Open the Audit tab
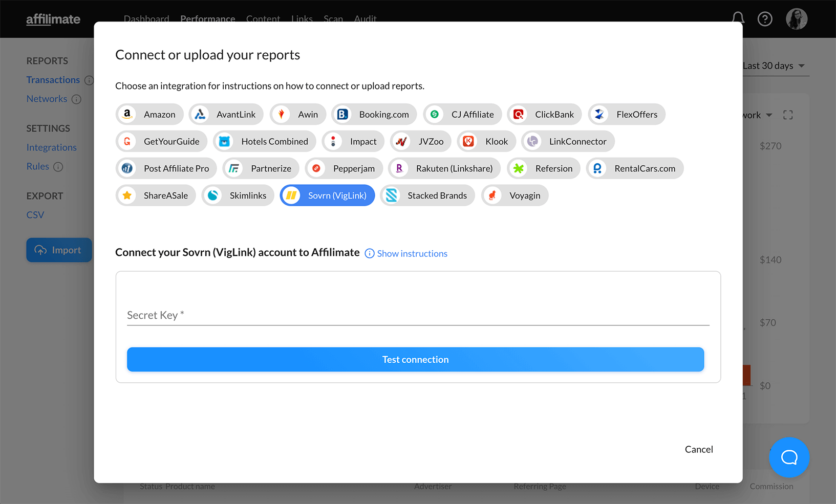 pyautogui.click(x=366, y=19)
